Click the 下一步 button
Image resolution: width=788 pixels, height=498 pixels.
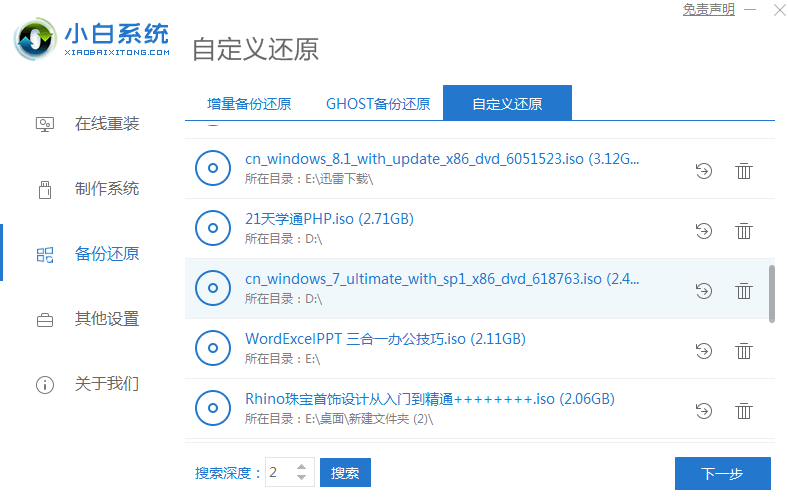click(x=722, y=474)
